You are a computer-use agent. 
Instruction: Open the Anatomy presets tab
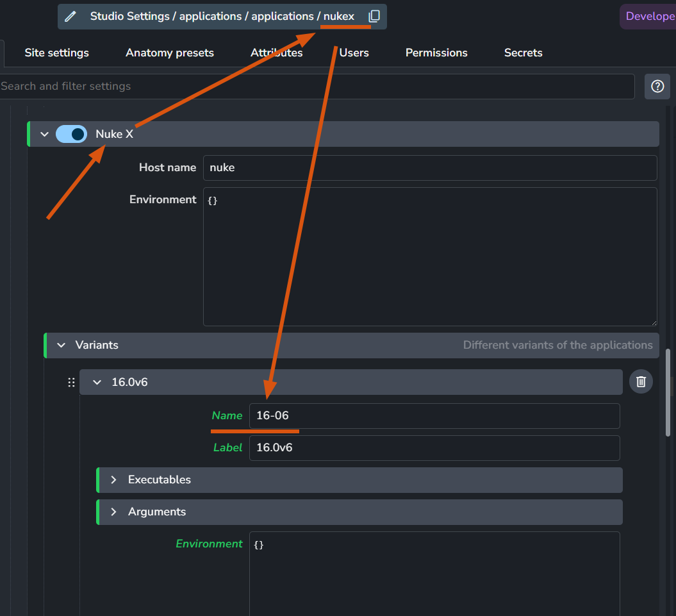point(169,53)
